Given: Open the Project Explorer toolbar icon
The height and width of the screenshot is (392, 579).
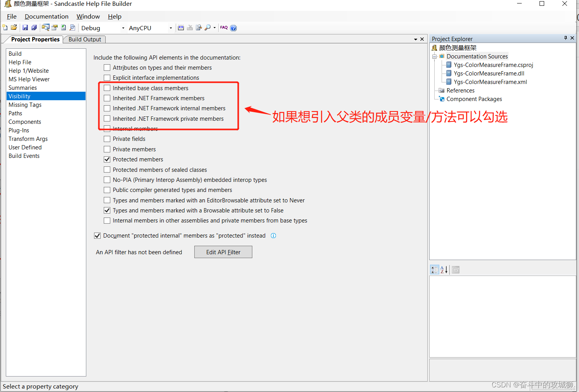Looking at the screenshot, I should 46,27.
